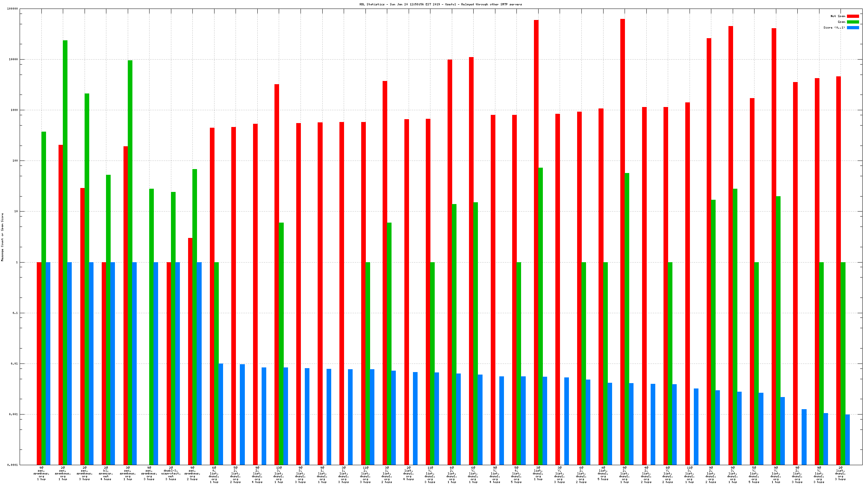Click the 0.01 y-axis tick label

[14, 364]
